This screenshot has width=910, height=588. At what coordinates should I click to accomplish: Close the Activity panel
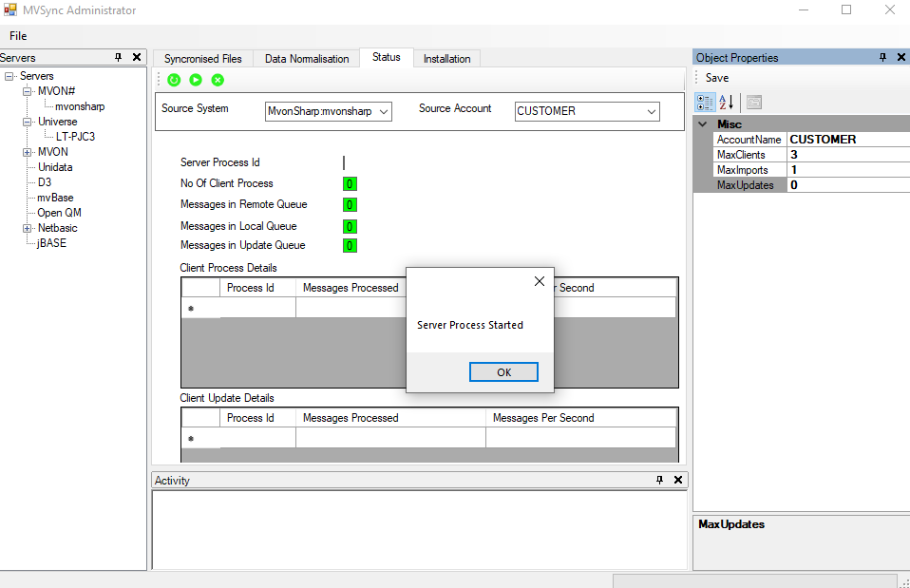[x=678, y=480]
